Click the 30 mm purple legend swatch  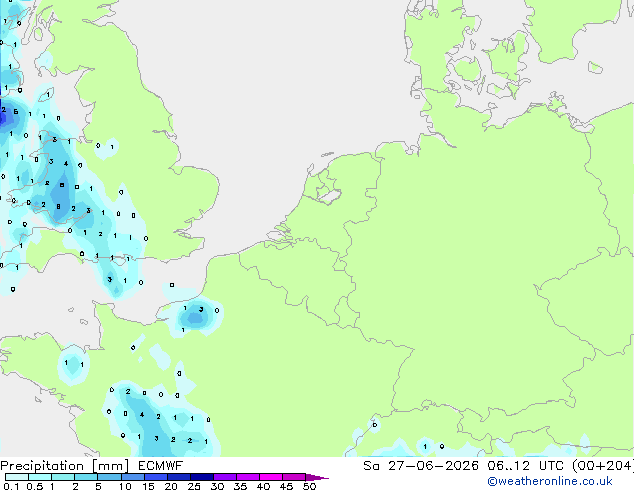(x=224, y=477)
